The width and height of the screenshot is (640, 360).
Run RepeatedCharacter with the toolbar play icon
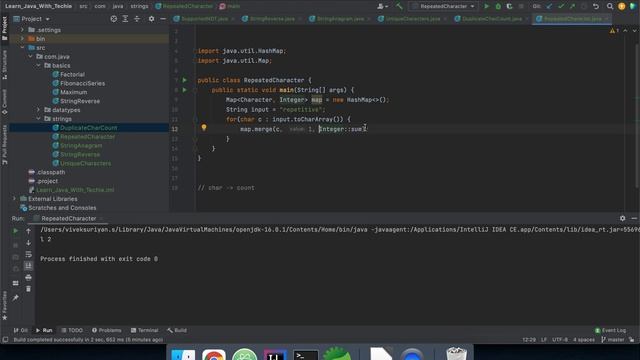point(487,6)
